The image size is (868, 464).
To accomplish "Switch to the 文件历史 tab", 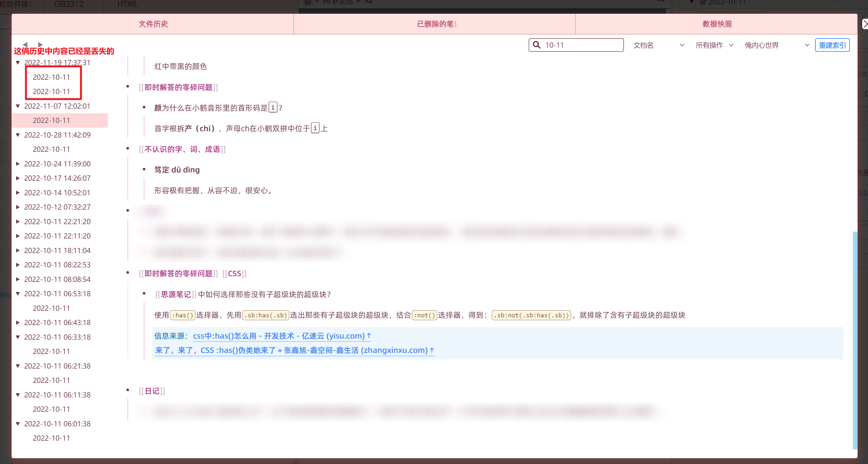I will (153, 24).
